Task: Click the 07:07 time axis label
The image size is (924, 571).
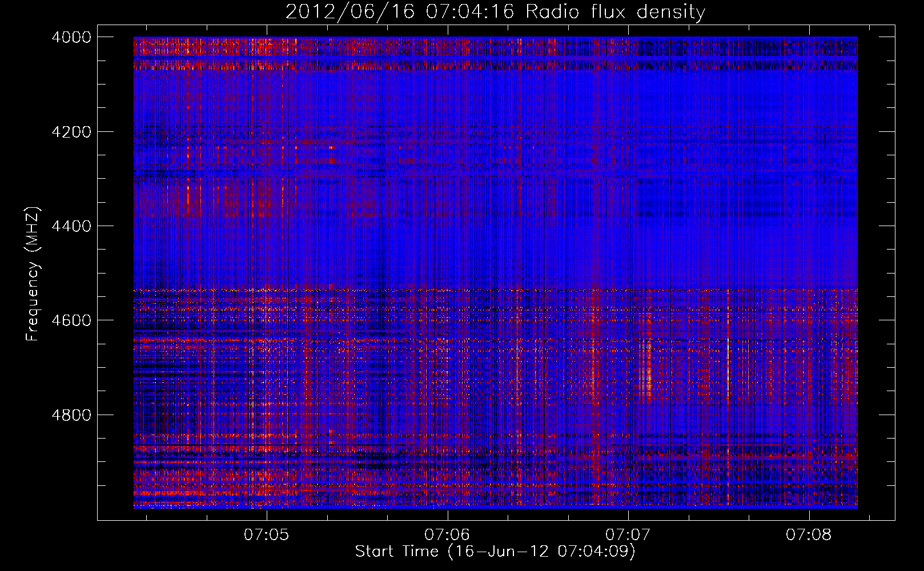Action: click(628, 535)
